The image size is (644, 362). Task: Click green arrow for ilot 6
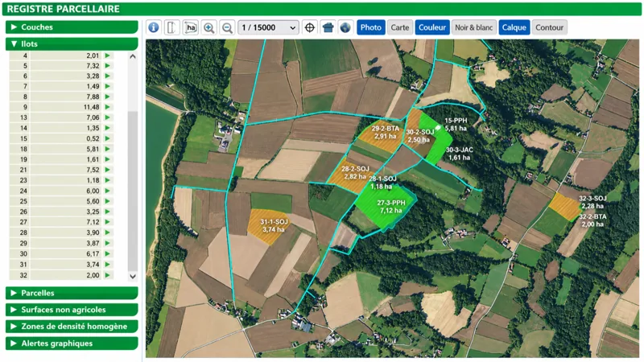tap(108, 76)
